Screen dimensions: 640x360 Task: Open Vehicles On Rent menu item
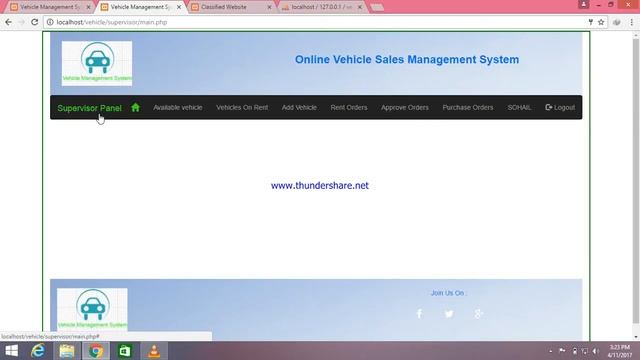[242, 107]
